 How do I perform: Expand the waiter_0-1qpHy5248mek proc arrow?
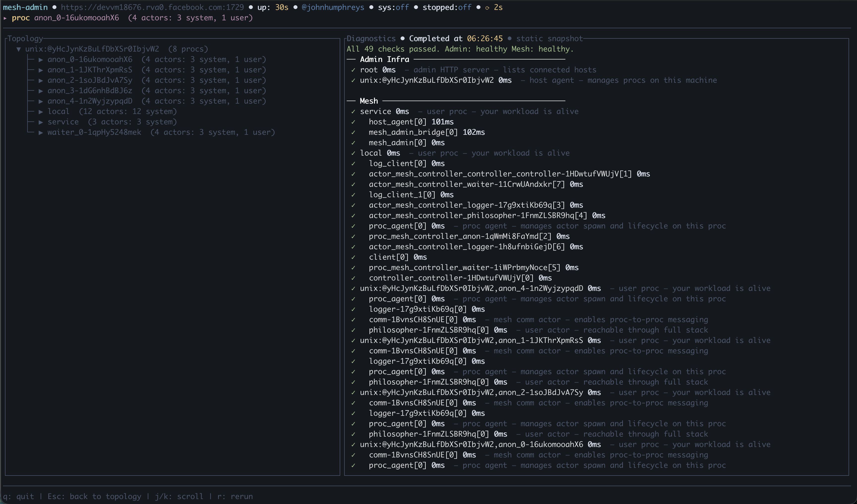(x=41, y=133)
